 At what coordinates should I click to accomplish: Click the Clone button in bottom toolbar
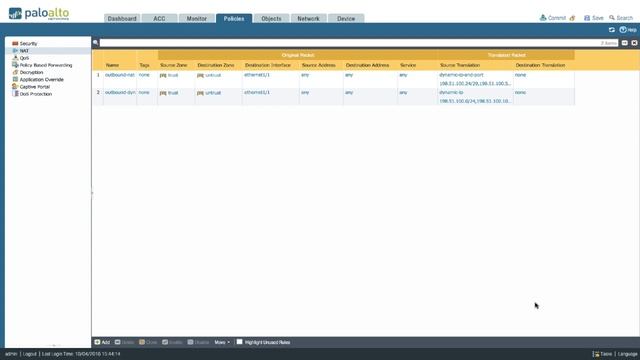148,342
